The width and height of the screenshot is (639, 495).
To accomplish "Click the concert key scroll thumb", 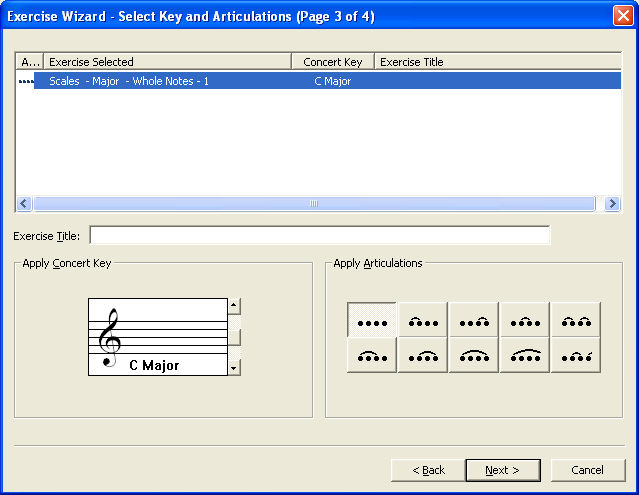I will click(x=234, y=337).
